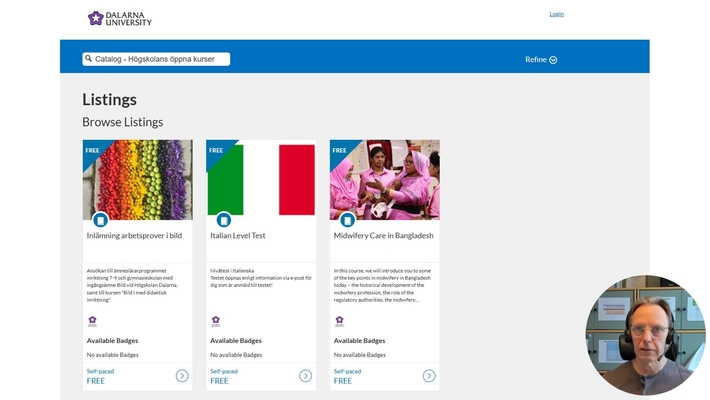
Task: Click the 'In this course, we will introduce' description
Action: (383, 285)
